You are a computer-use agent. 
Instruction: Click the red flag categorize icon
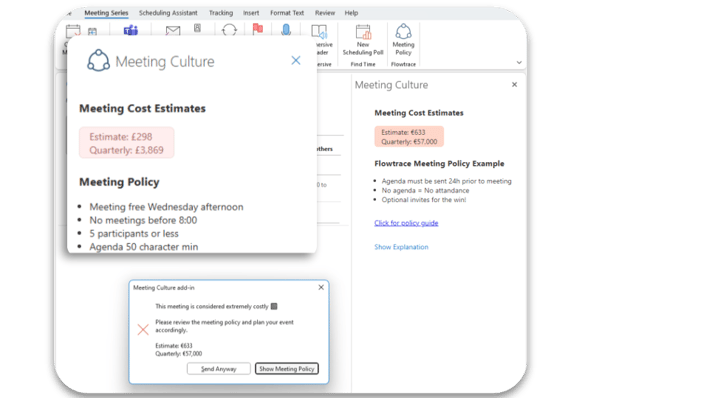click(x=258, y=29)
